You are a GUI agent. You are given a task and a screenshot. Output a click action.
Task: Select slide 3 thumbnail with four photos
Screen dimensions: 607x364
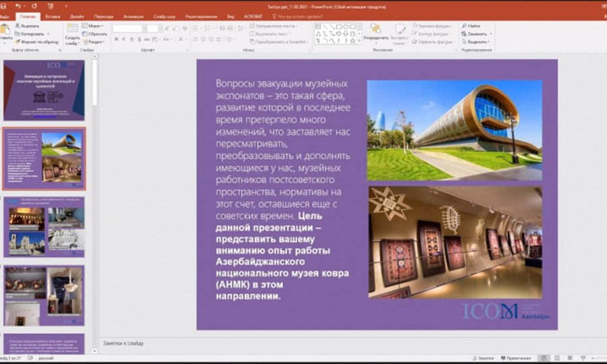tap(44, 227)
